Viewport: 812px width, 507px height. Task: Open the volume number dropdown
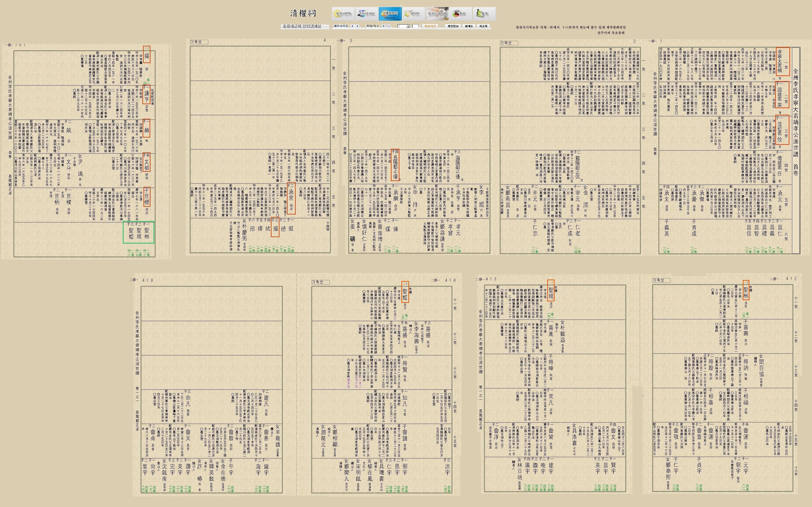pos(404,26)
